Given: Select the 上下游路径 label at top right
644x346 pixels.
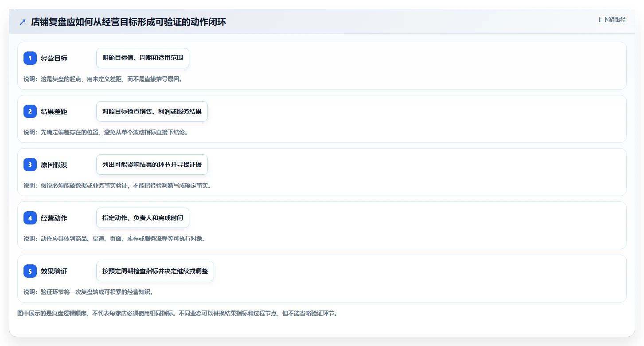Looking at the screenshot, I should (611, 20).
